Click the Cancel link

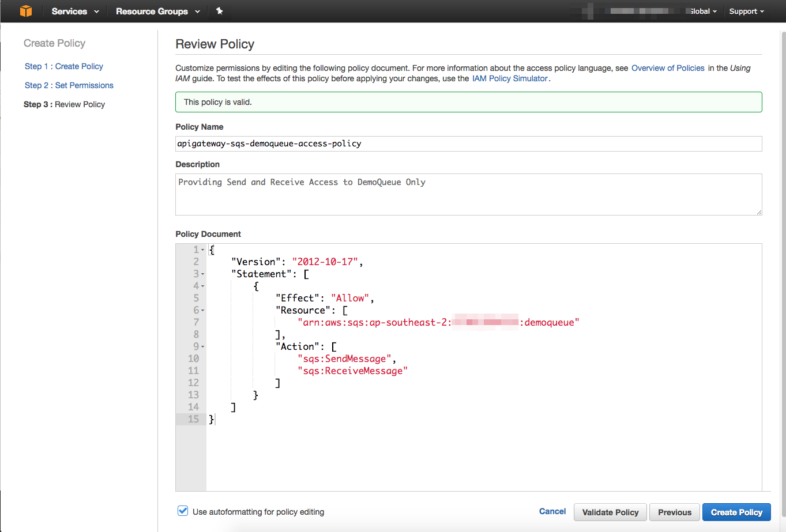552,511
